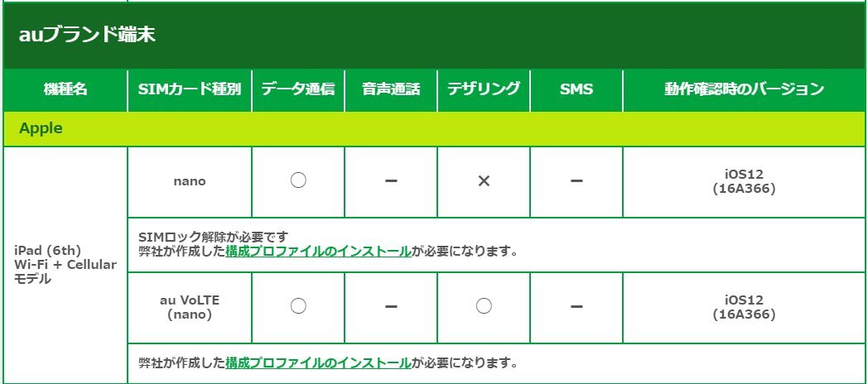
Task: Select the データ通信 column header
Action: [x=298, y=90]
